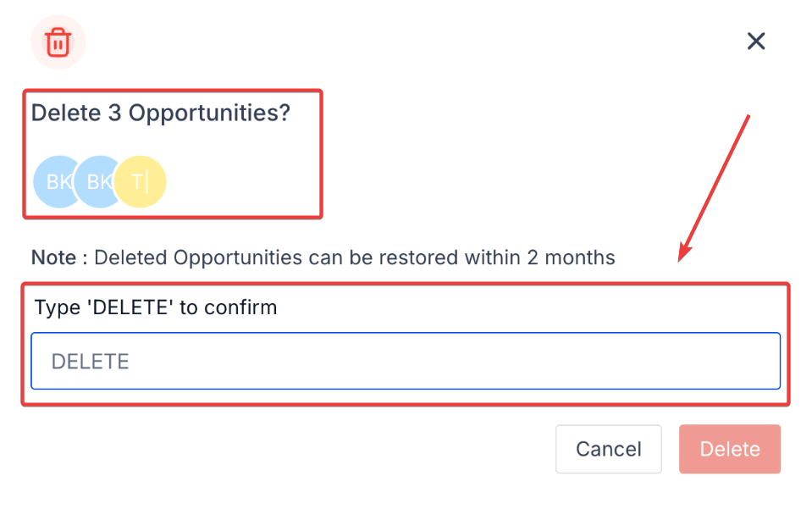Close the delete confirmation dialog
The height and width of the screenshot is (509, 812).
point(755,41)
